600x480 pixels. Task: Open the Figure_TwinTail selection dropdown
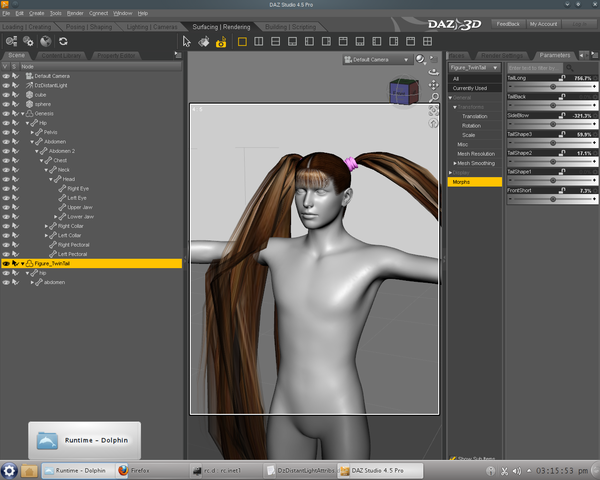click(x=474, y=68)
